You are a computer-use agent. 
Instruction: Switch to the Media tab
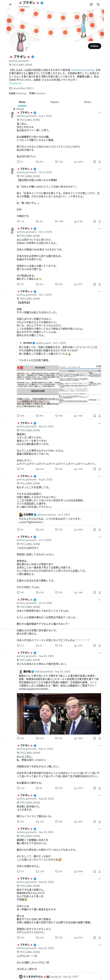(88, 102)
